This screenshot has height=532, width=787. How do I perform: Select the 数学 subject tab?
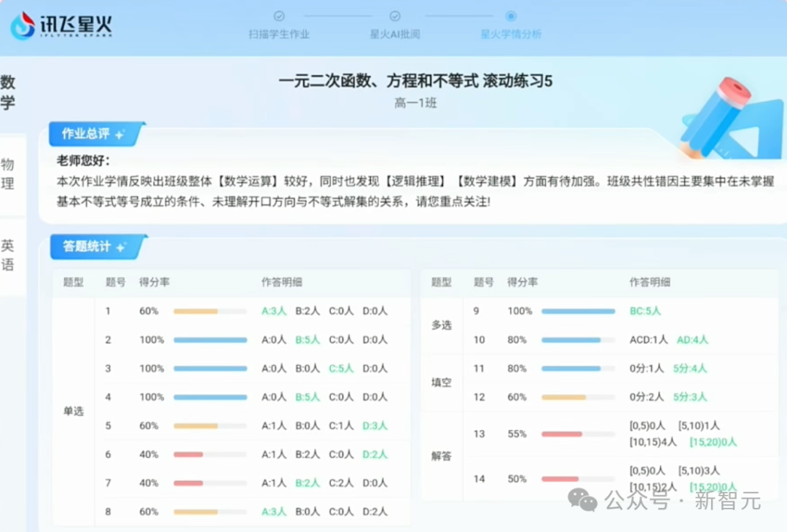pyautogui.click(x=9, y=91)
